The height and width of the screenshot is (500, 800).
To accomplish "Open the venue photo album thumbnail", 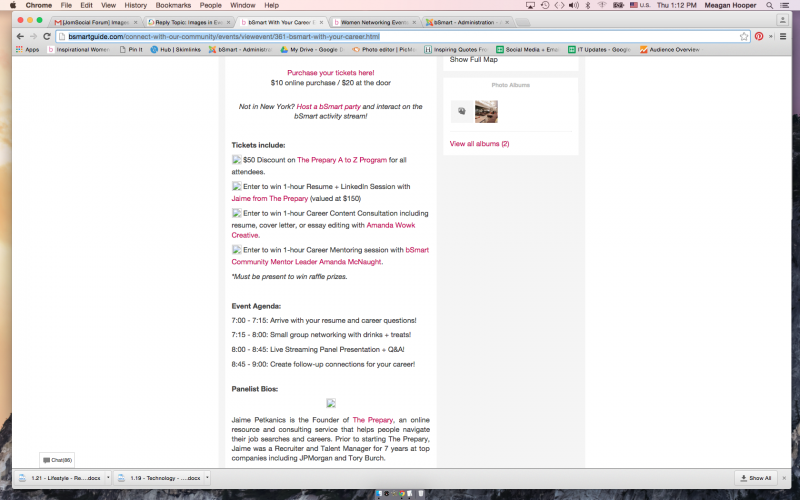I will (x=486, y=111).
